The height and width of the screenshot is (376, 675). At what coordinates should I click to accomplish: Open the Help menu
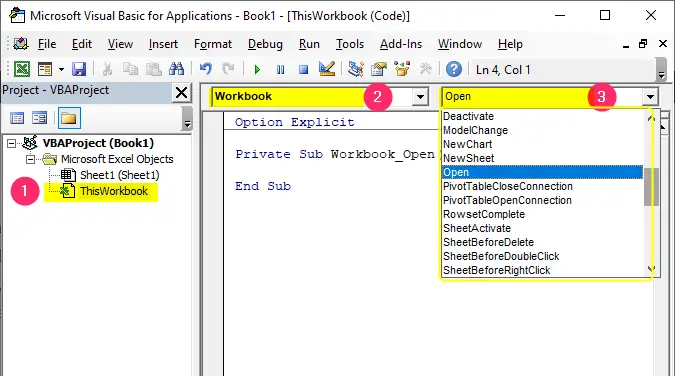(510, 44)
